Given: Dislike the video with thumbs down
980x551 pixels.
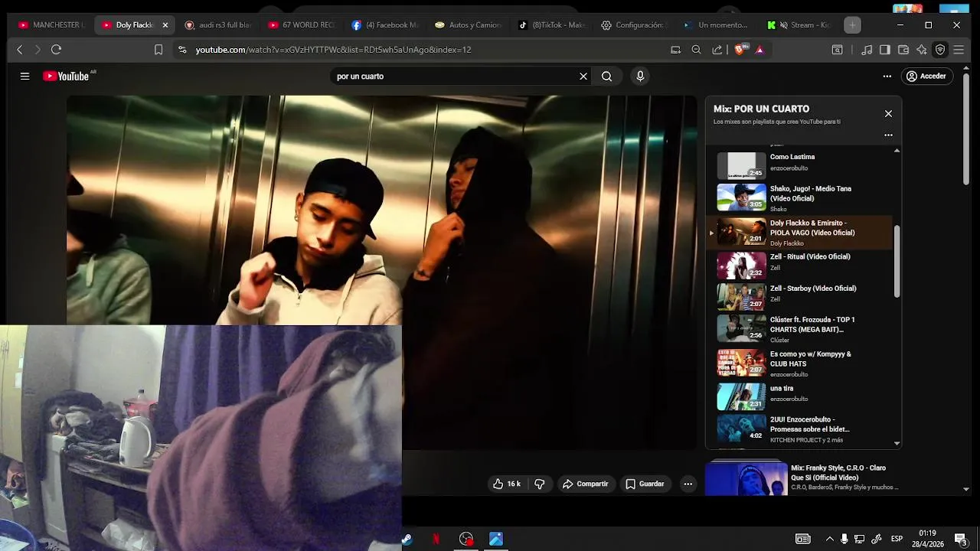Looking at the screenshot, I should [539, 484].
